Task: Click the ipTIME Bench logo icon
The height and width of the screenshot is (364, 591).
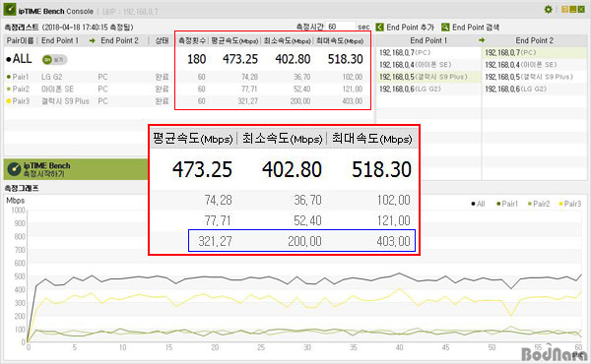Action: pos(10,10)
